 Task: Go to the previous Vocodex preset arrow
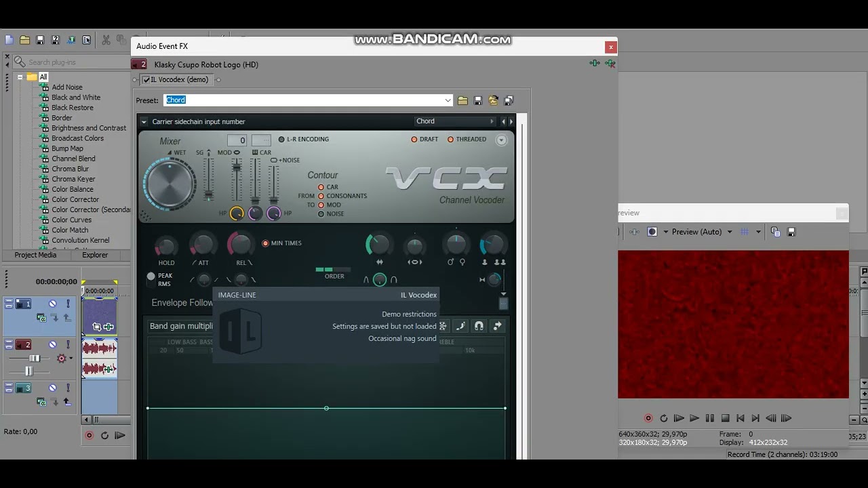click(503, 121)
